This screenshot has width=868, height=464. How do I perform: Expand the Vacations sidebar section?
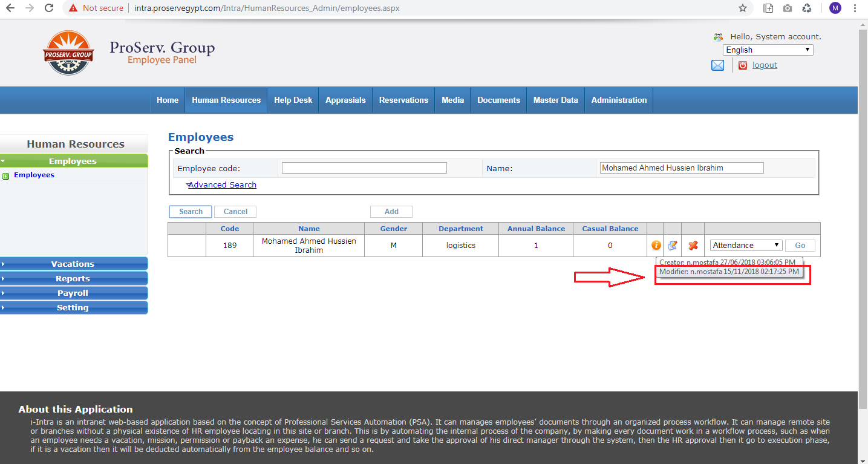tap(73, 264)
